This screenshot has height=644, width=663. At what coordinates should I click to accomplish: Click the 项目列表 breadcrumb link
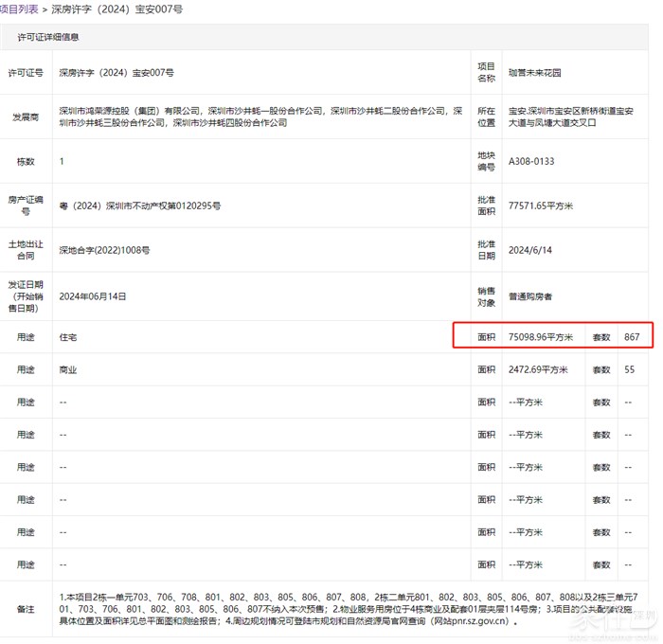tap(19, 9)
